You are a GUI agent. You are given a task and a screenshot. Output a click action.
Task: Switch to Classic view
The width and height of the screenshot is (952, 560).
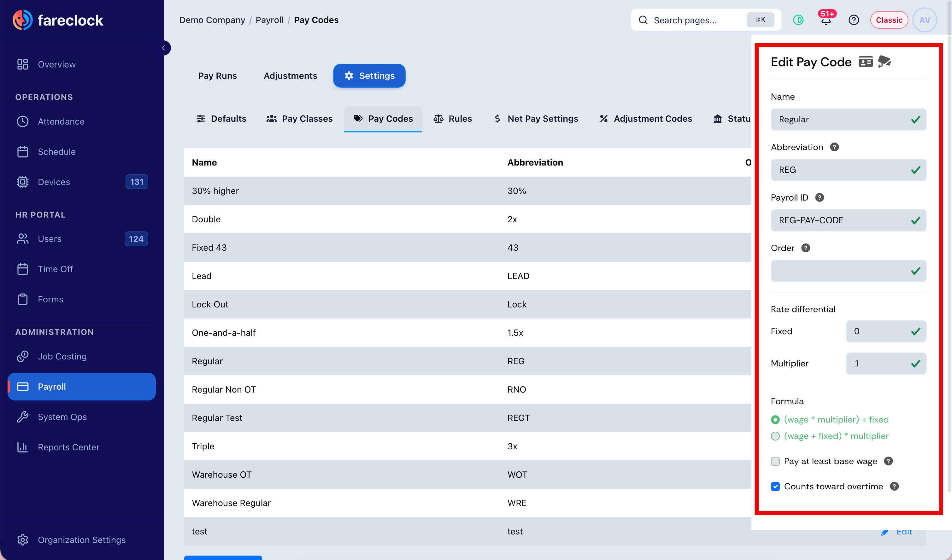(x=889, y=20)
